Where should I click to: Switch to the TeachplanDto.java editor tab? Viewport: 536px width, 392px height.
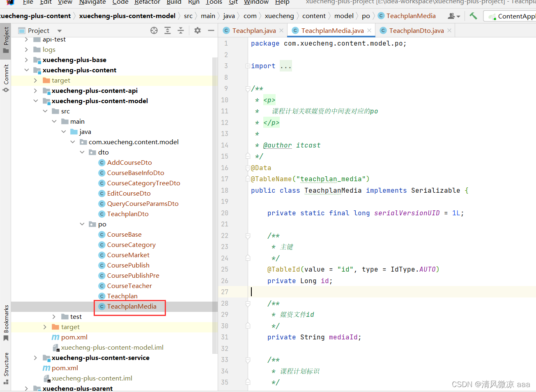point(416,30)
